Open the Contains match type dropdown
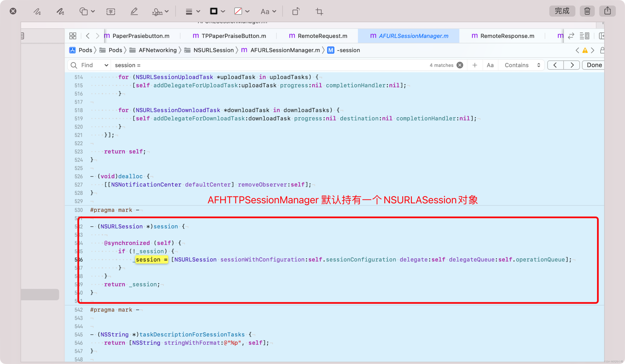The width and height of the screenshot is (625, 364). tap(522, 65)
